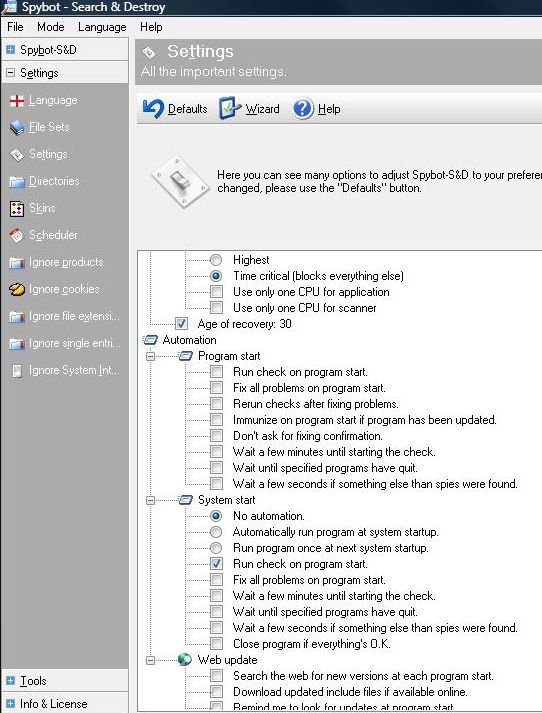
Task: Select the Highest priority radio button
Action: coord(216,260)
